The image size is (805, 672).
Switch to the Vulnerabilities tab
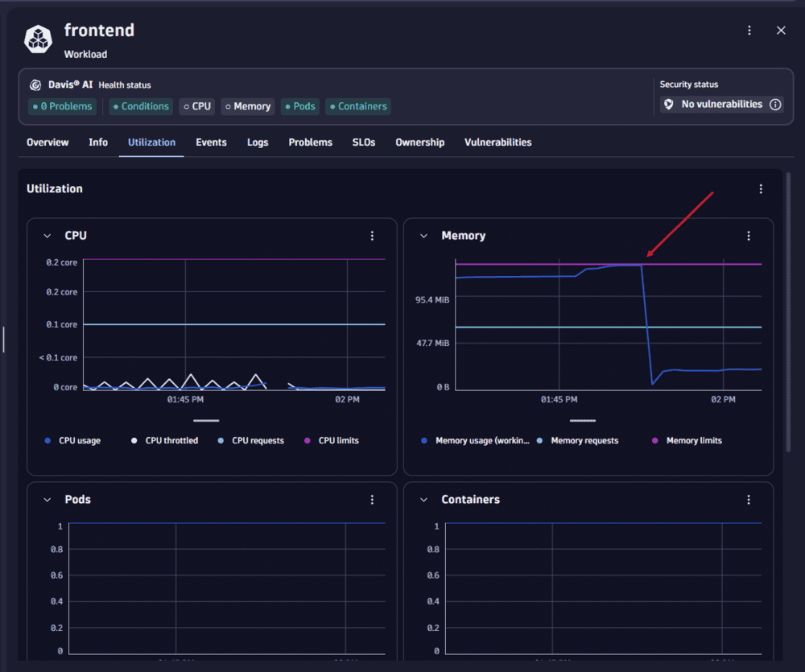497,142
